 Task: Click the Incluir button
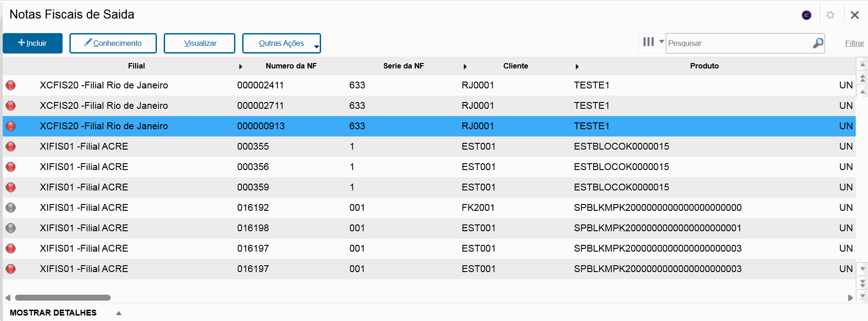pos(33,44)
